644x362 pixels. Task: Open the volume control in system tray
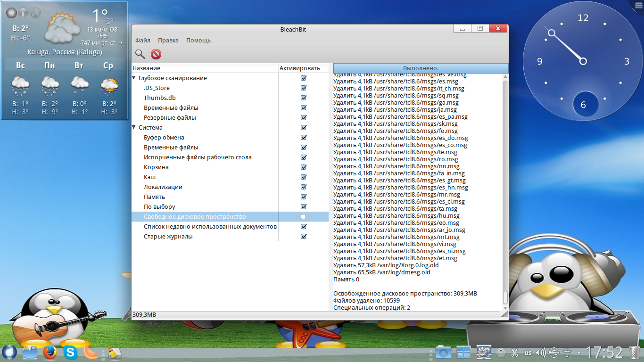[x=541, y=353]
